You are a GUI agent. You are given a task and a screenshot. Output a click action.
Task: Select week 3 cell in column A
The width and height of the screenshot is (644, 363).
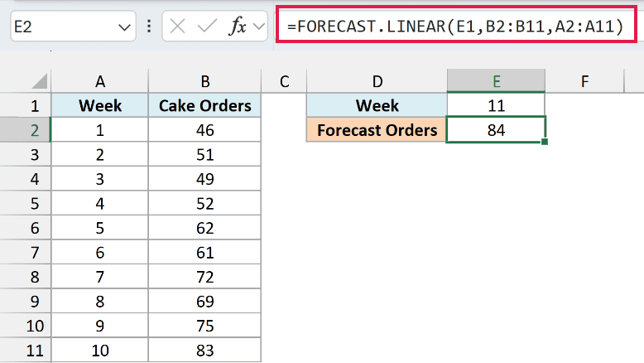(x=100, y=179)
